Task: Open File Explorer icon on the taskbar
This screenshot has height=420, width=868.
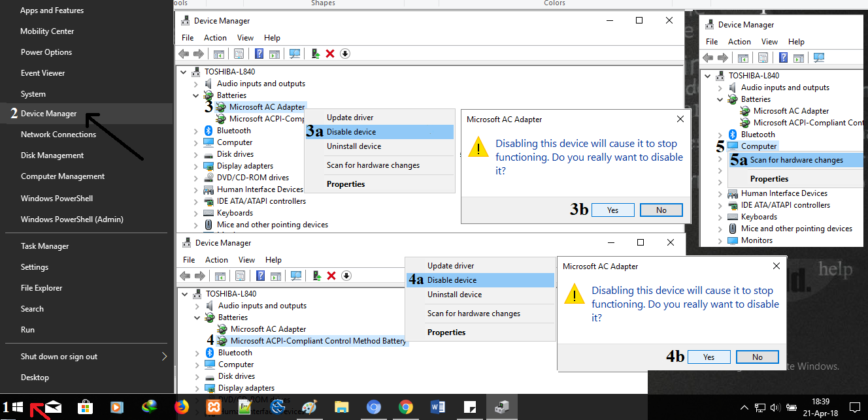Action: (x=341, y=408)
